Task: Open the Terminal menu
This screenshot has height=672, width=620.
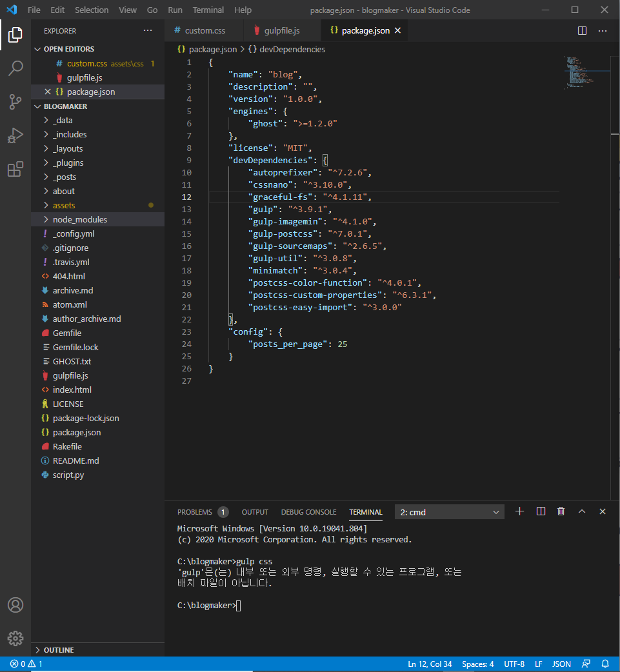Action: 208,10
